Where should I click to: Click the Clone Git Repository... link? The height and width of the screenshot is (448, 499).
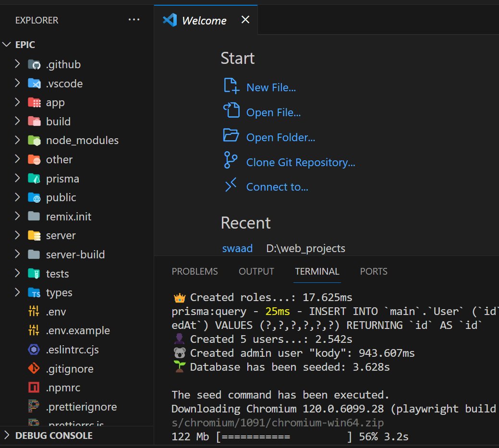tap(301, 162)
